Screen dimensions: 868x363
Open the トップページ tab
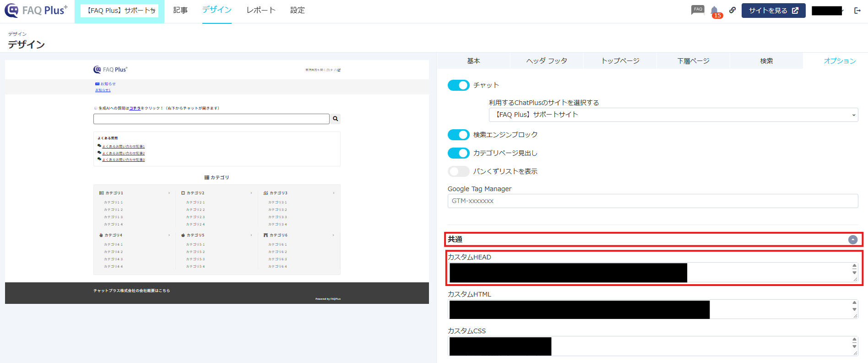coord(620,61)
